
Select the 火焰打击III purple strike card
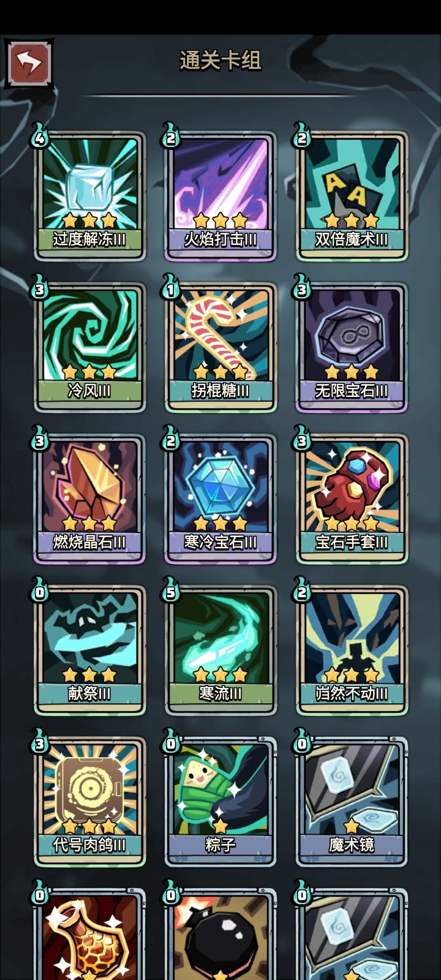point(221,196)
